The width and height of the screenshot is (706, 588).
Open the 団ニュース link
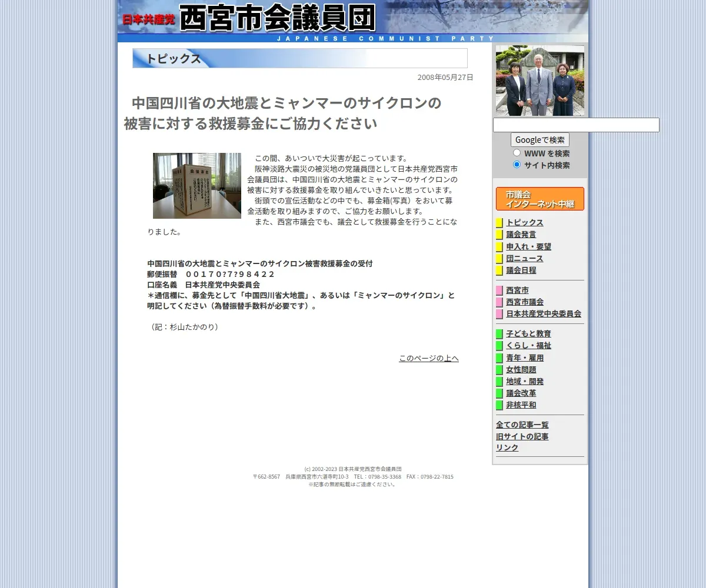[x=525, y=259]
